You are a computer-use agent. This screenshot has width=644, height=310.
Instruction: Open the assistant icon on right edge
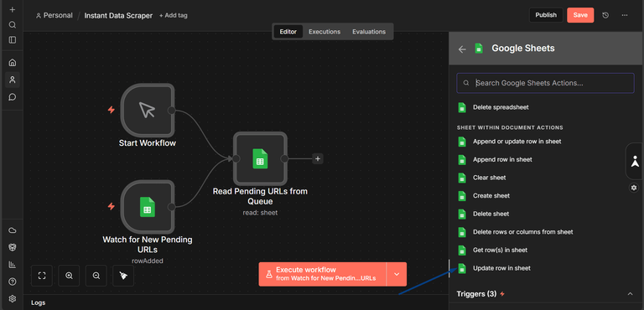(635, 161)
